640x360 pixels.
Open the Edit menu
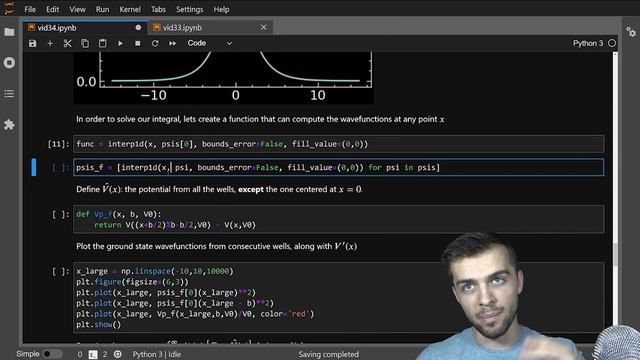pyautogui.click(x=52, y=9)
